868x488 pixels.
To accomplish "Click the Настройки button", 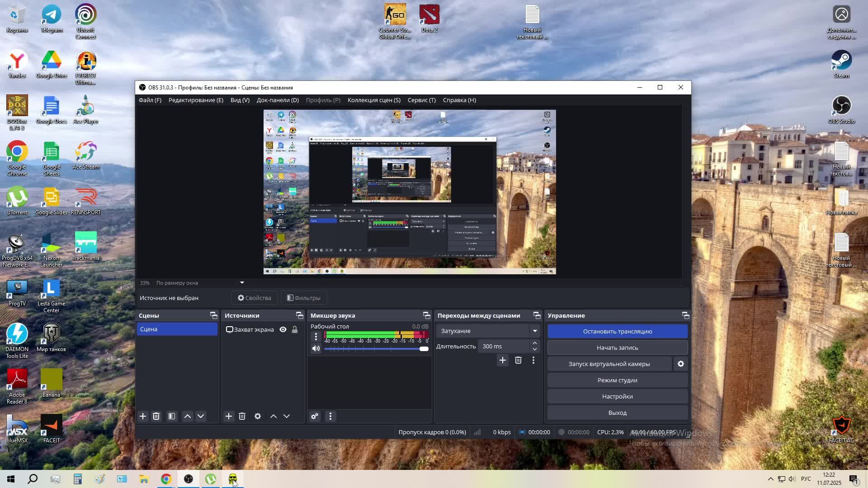I will point(617,396).
